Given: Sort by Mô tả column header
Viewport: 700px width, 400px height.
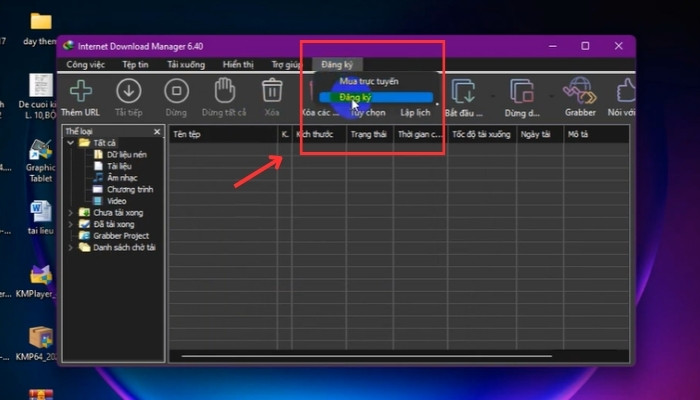Looking at the screenshot, I should tap(596, 134).
